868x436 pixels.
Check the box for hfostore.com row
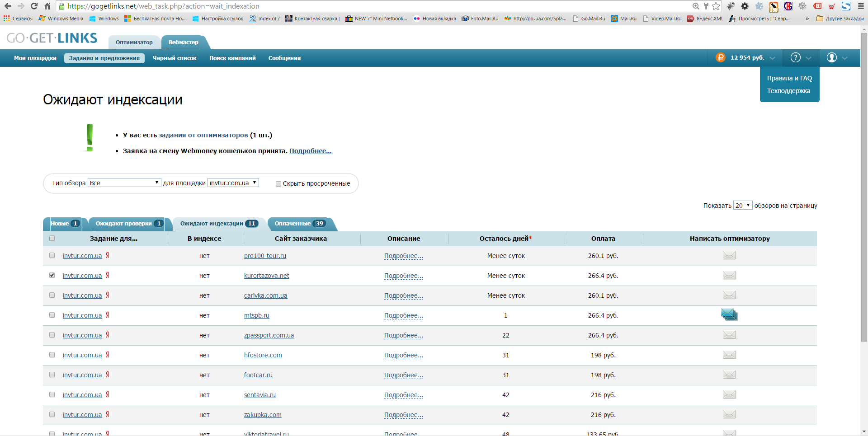pyautogui.click(x=52, y=355)
